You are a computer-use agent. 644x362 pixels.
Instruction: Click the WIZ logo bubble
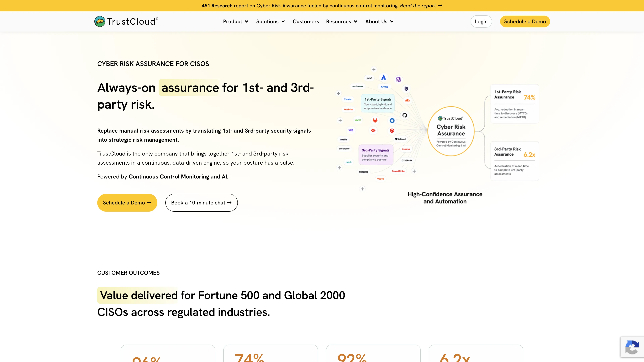coord(351,130)
